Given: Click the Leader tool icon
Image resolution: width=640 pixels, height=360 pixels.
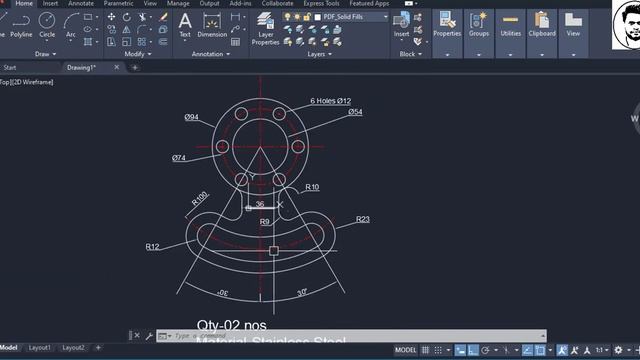Looking at the screenshot, I should 236,29.
